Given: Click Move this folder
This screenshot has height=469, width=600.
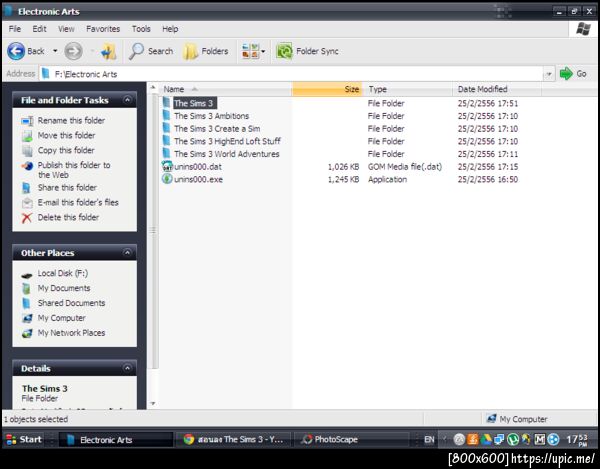Looking at the screenshot, I should click(x=67, y=135).
